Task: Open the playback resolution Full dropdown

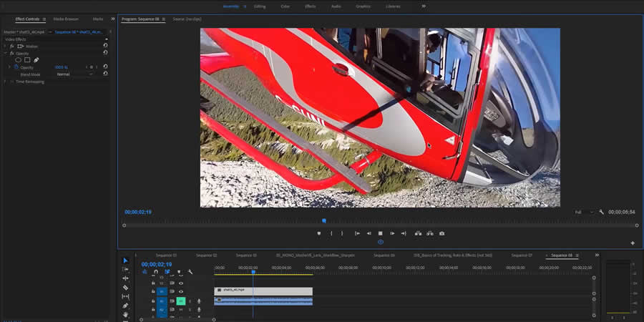Action: point(584,212)
